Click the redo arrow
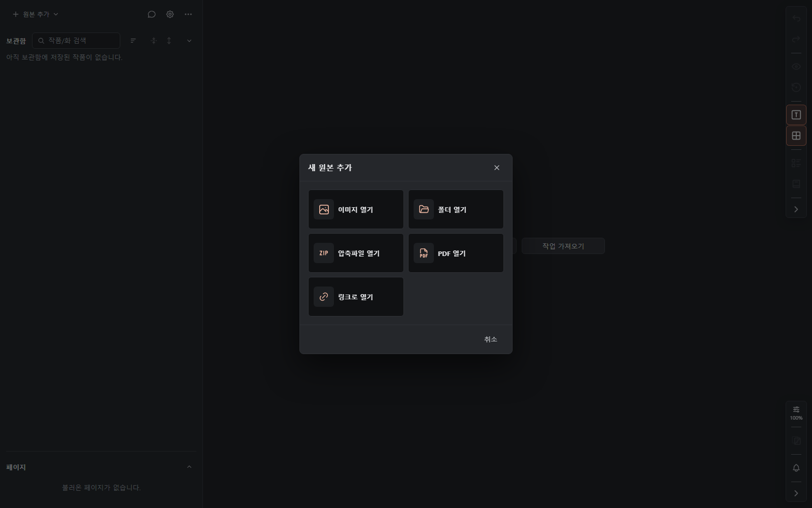Image resolution: width=812 pixels, height=508 pixels. [x=796, y=39]
